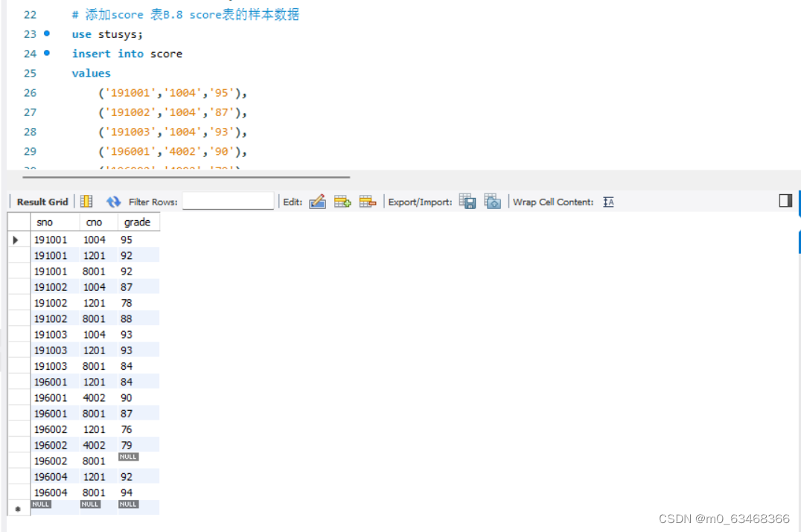This screenshot has height=532, width=801.
Task: Select the sno cell showing 196004
Action: click(51, 476)
